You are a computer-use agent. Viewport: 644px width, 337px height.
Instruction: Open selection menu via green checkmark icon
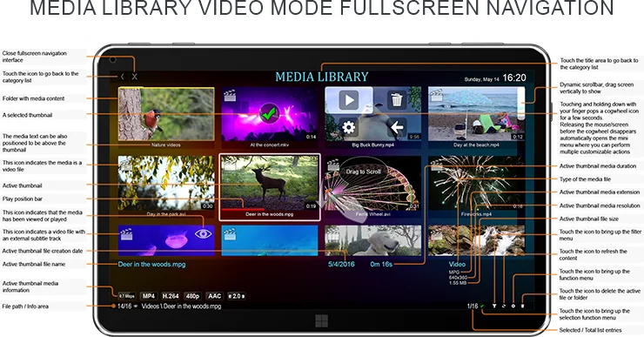coord(483,307)
